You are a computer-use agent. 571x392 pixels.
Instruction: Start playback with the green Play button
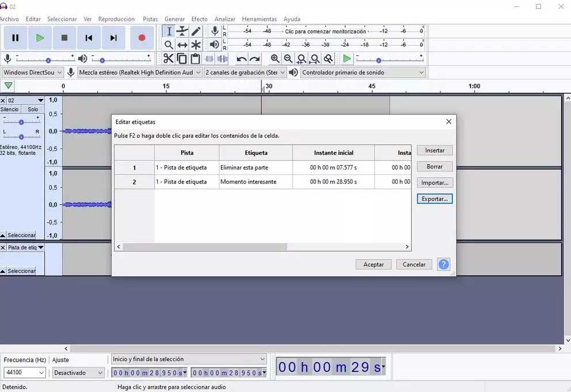pyautogui.click(x=40, y=38)
